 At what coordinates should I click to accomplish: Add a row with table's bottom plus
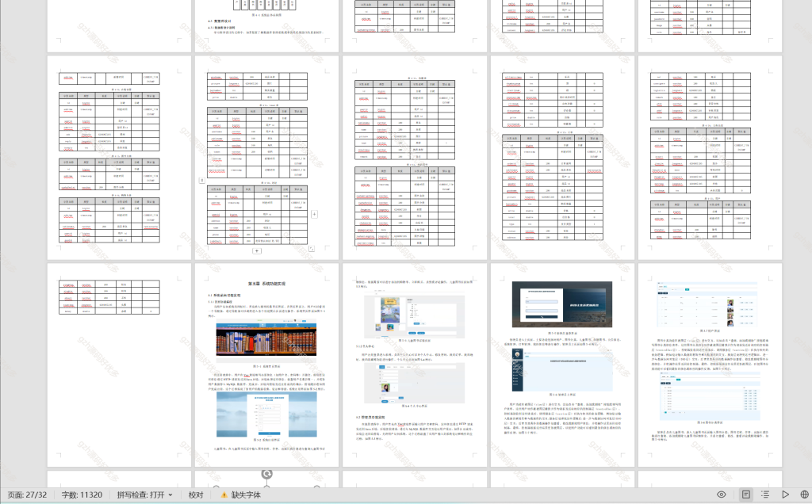pos(256,251)
